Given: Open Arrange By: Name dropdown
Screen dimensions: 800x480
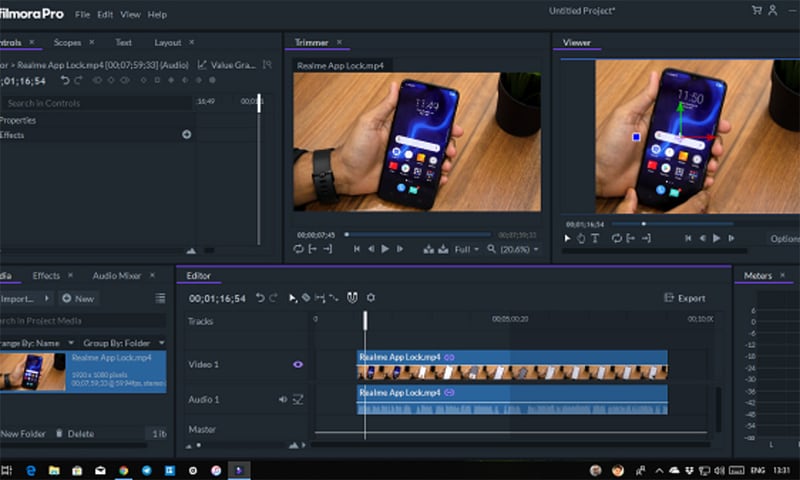Looking at the screenshot, I should coord(37,343).
